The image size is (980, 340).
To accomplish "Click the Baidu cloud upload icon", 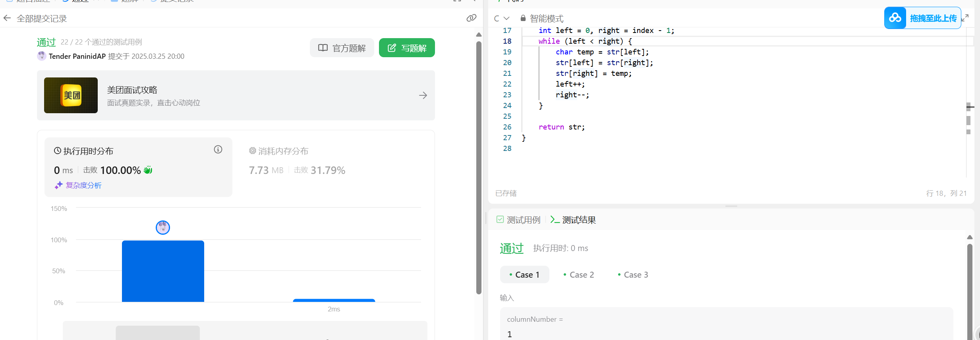I will [x=895, y=18].
